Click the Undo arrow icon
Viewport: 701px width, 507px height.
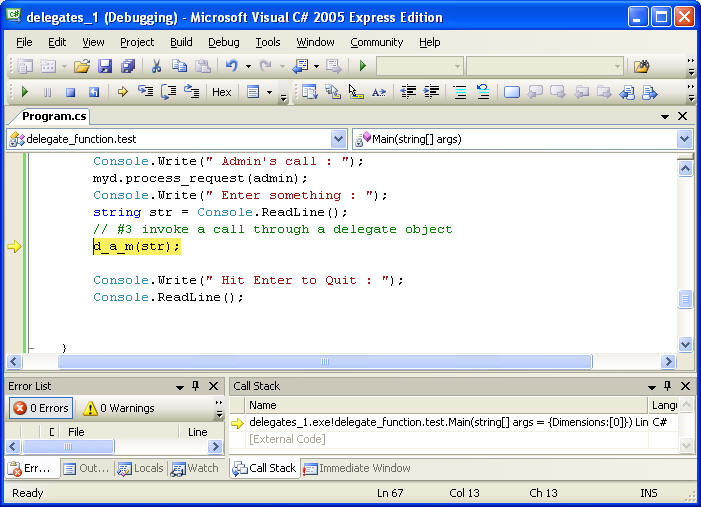click(x=231, y=66)
